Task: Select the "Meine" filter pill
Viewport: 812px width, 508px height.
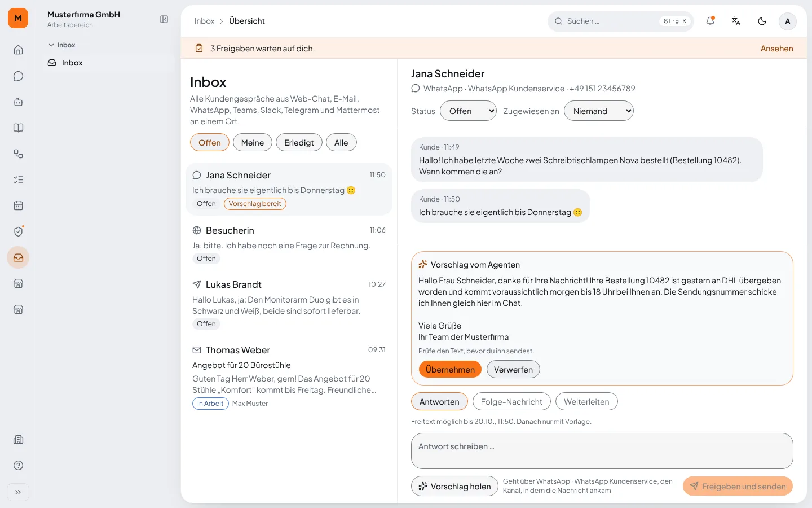Action: tap(253, 143)
